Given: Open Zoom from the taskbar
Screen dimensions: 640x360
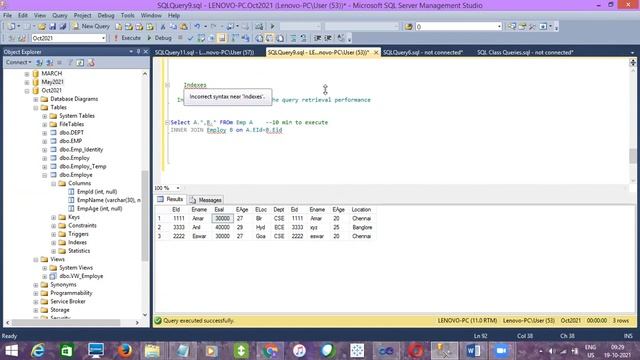Looking at the screenshot, I should point(501,351).
